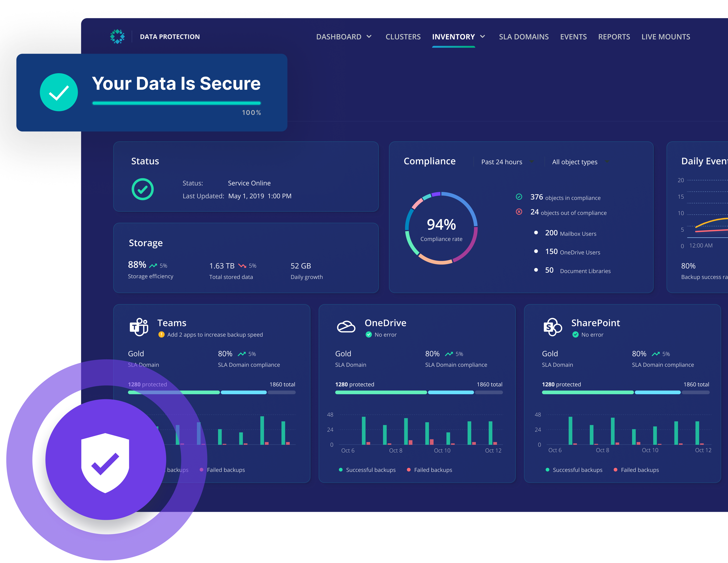Image resolution: width=728 pixels, height=563 pixels.
Task: Open the Live Mounts tab
Action: 665,37
